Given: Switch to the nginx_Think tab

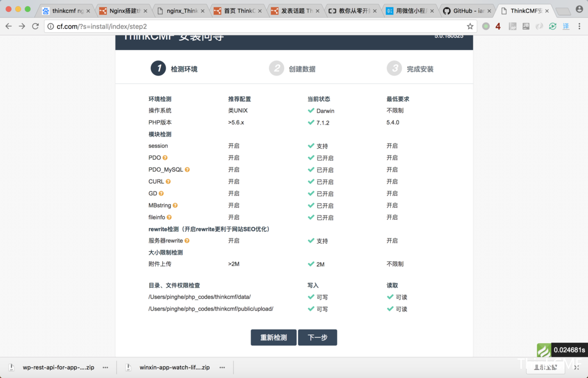Looking at the screenshot, I should coord(181,11).
